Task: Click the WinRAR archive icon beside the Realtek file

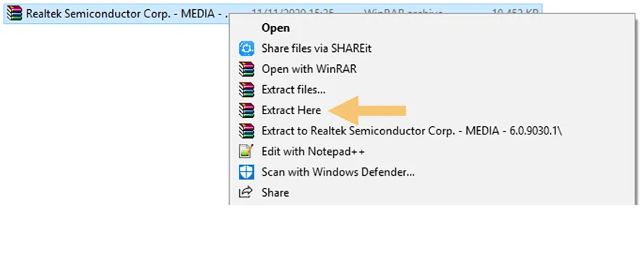Action: point(14,14)
